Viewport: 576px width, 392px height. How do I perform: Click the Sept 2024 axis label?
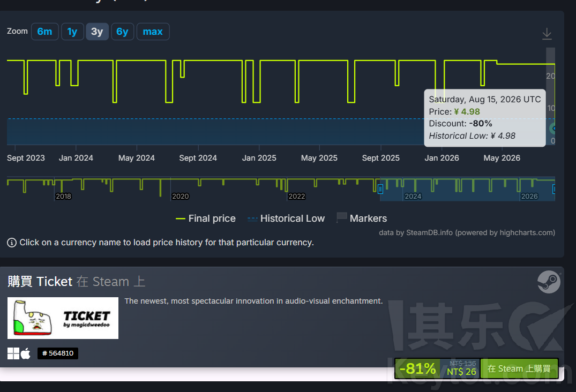198,158
